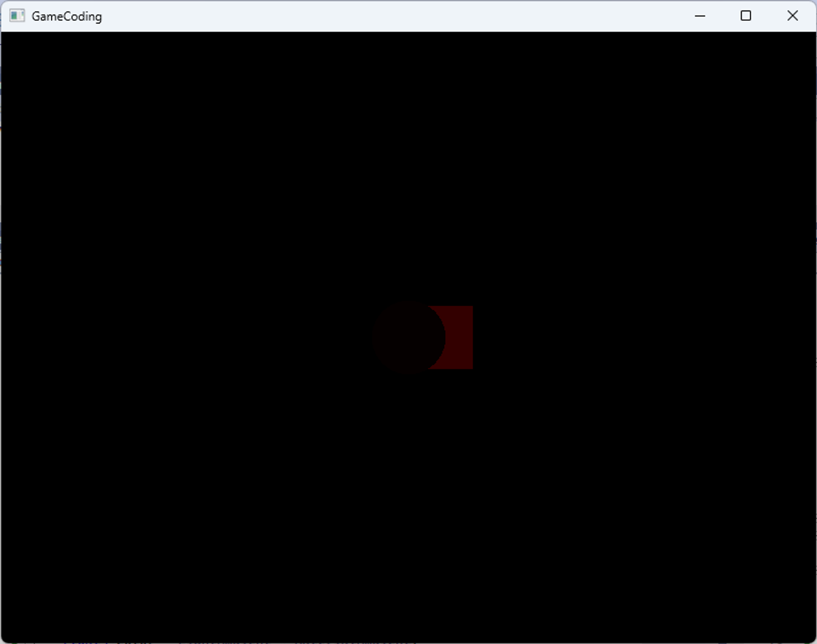Close the GameCoding window
Viewport: 817px width, 644px height.
(x=792, y=16)
